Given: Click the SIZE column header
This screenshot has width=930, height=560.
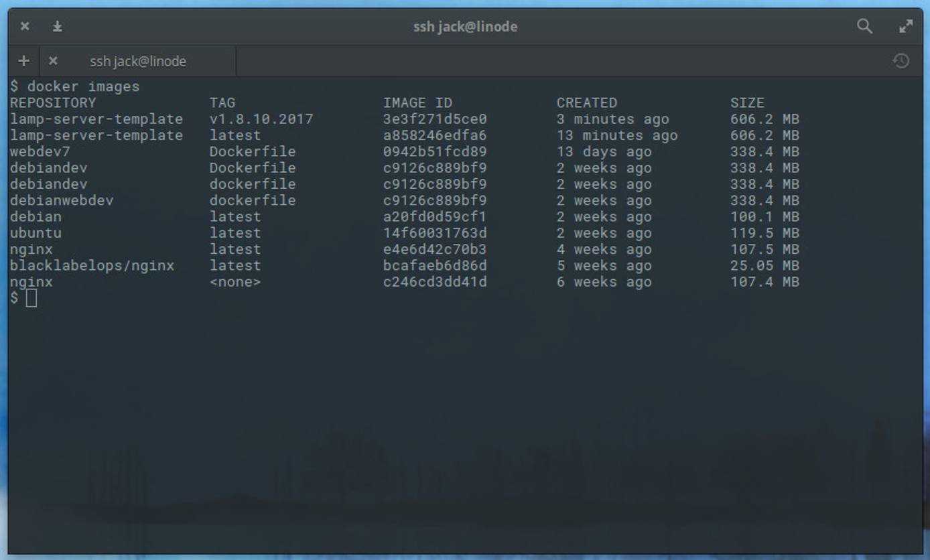Looking at the screenshot, I should coord(747,102).
